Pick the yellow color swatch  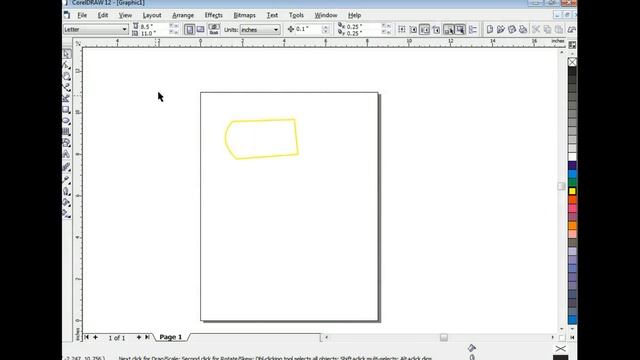pos(572,191)
